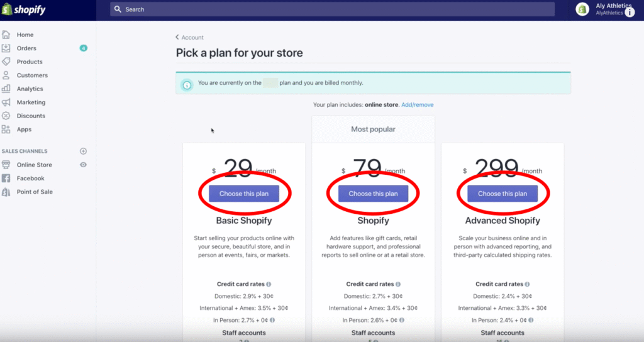Click the Basic Shopify plan title

[244, 221]
